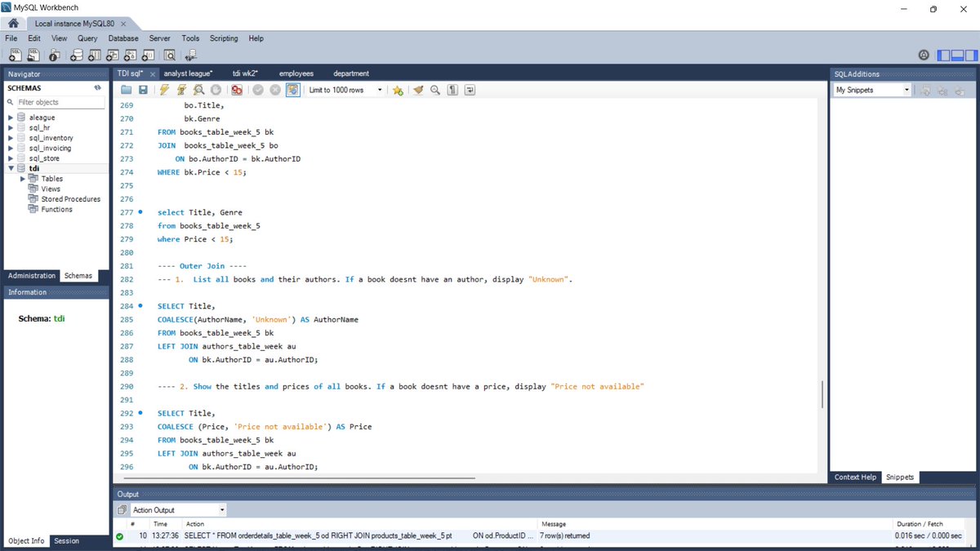This screenshot has height=551, width=980.
Task: Create a new function toolbar icon
Action: (148, 56)
